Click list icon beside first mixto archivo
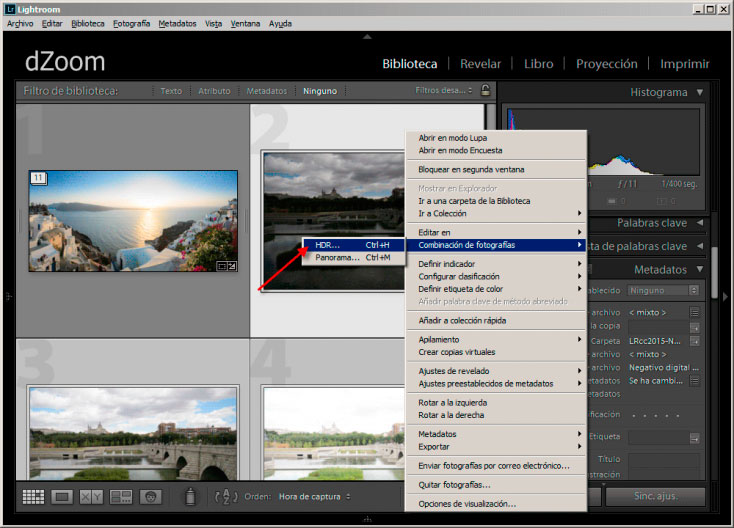Viewport: 734px width, 528px height. pyautogui.click(x=695, y=312)
